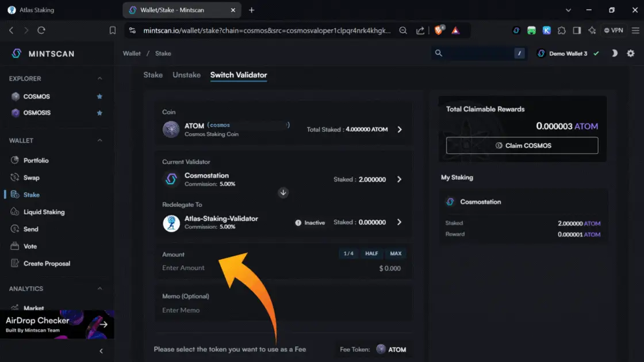Viewport: 644px width, 362px height.
Task: Open settings gear icon in header
Action: pyautogui.click(x=631, y=53)
